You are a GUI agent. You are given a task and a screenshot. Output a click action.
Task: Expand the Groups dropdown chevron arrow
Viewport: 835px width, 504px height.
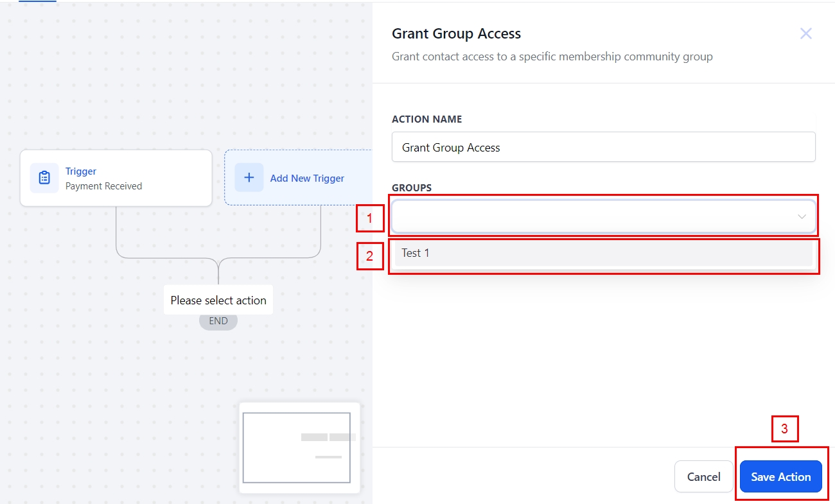[802, 217]
